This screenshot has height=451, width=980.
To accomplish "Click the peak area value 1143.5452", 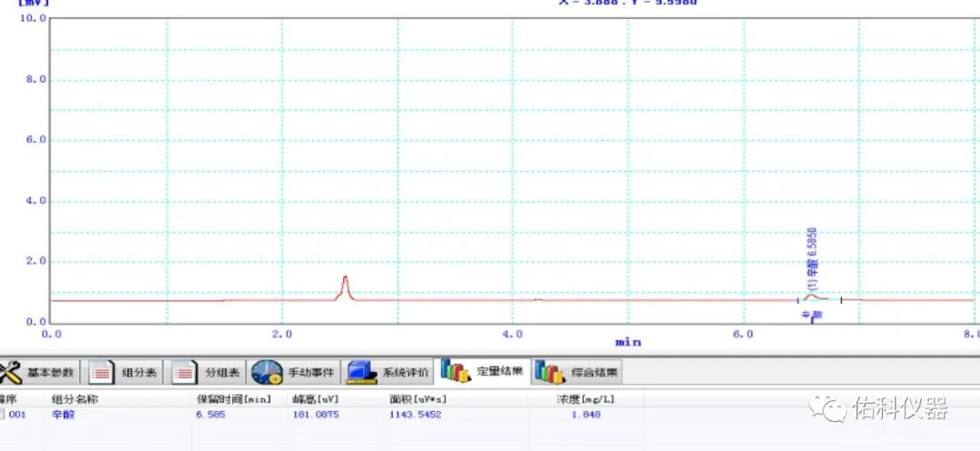I will (415, 415).
